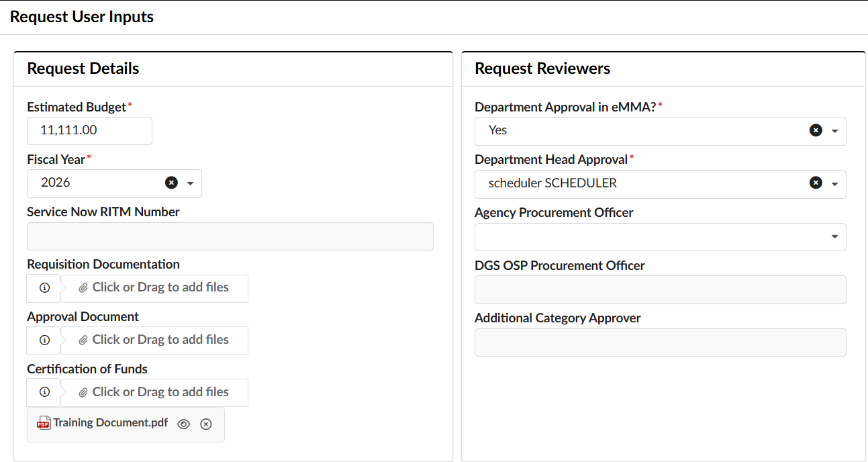The width and height of the screenshot is (868, 462).
Task: Open Agency Procurement Officer dropdown
Action: click(x=834, y=236)
